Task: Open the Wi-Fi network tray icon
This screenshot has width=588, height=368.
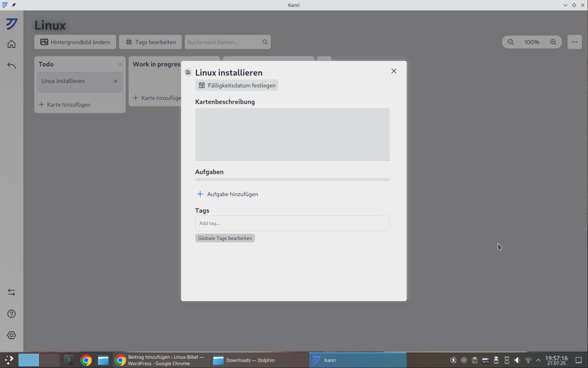Action: (528, 360)
